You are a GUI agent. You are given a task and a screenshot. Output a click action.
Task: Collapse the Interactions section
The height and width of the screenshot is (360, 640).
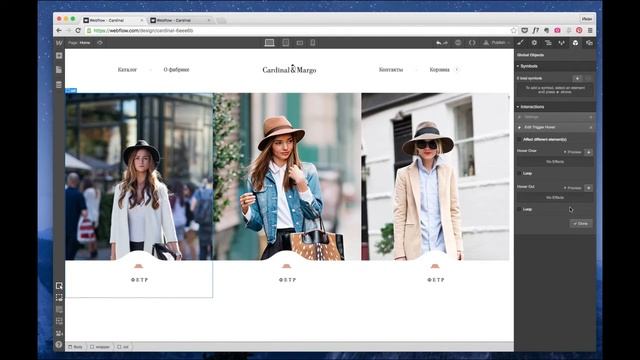555,107
